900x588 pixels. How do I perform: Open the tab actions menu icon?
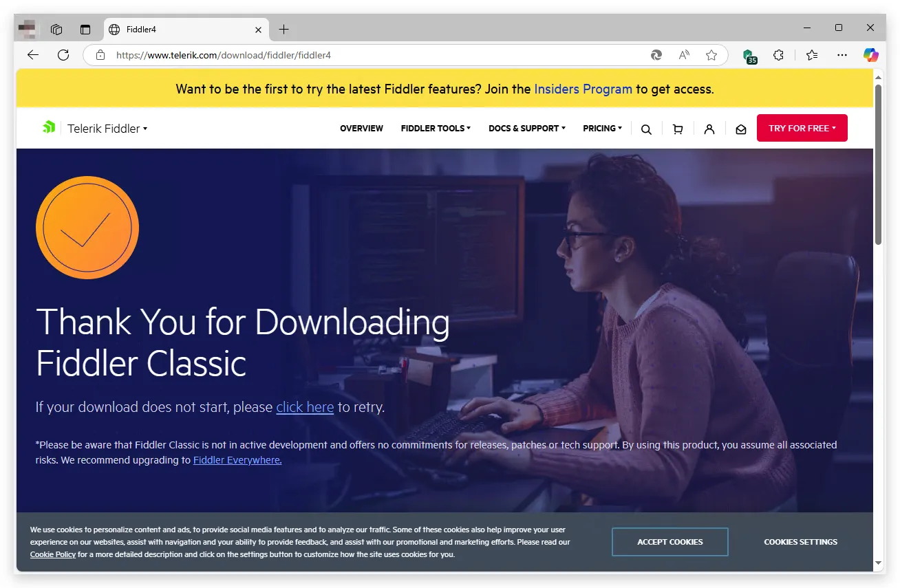(85, 30)
